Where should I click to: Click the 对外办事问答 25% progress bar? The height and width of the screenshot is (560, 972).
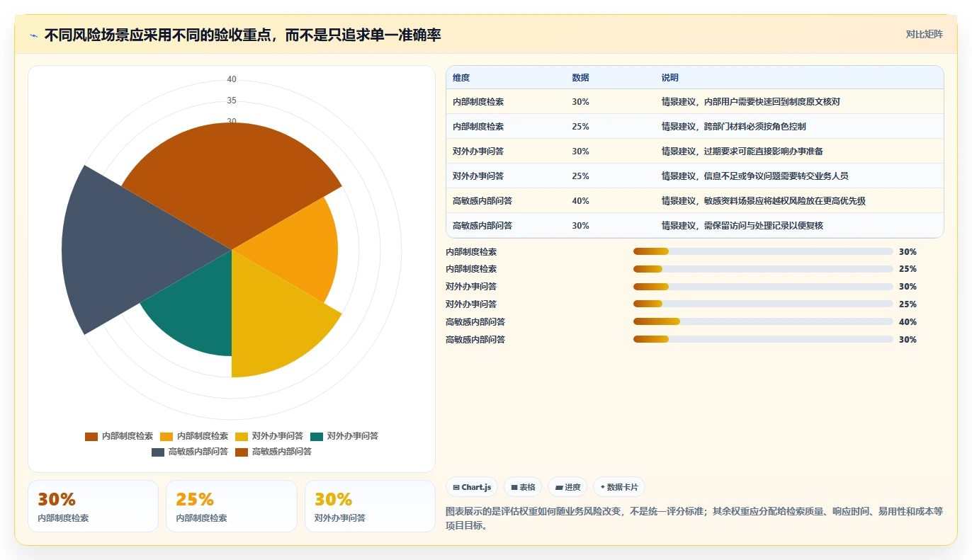[x=763, y=304]
